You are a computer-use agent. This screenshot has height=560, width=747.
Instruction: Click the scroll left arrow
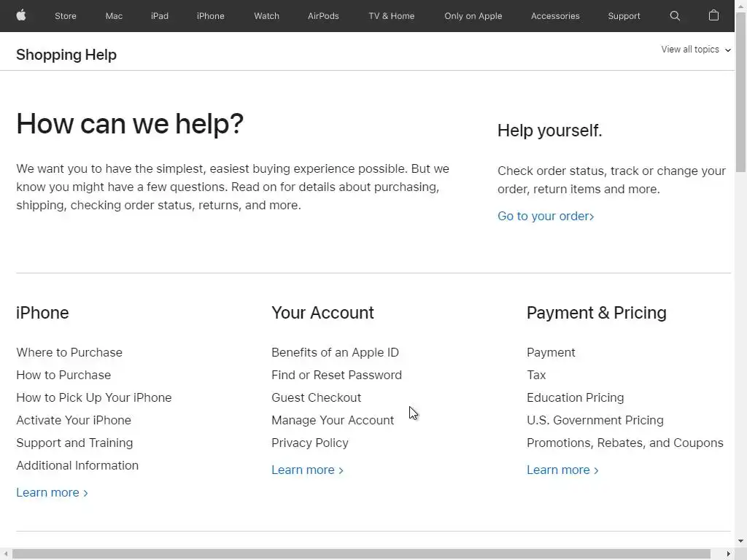point(5,554)
